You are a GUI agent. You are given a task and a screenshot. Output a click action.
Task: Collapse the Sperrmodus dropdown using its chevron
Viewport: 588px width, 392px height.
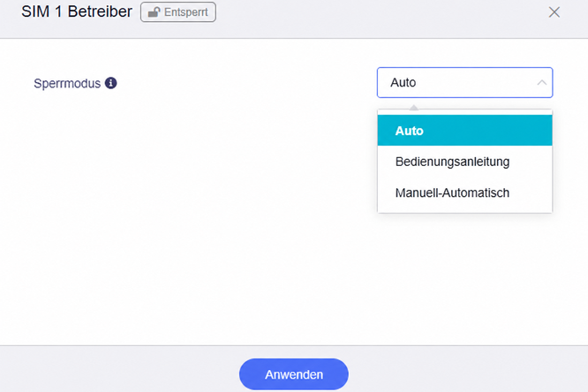[x=541, y=82]
